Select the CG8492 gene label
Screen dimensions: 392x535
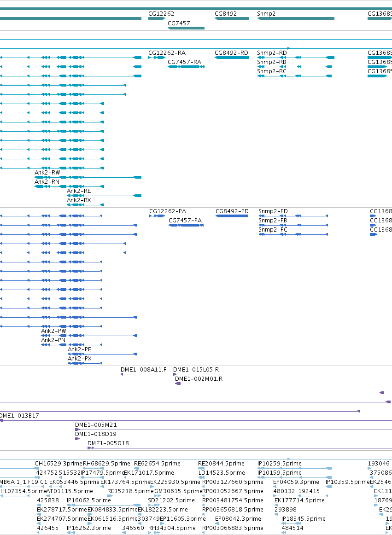[226, 14]
